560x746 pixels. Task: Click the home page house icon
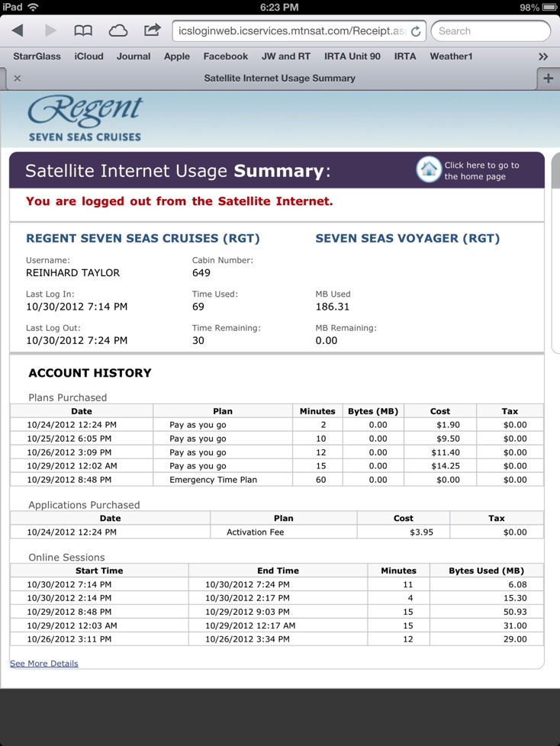point(429,169)
